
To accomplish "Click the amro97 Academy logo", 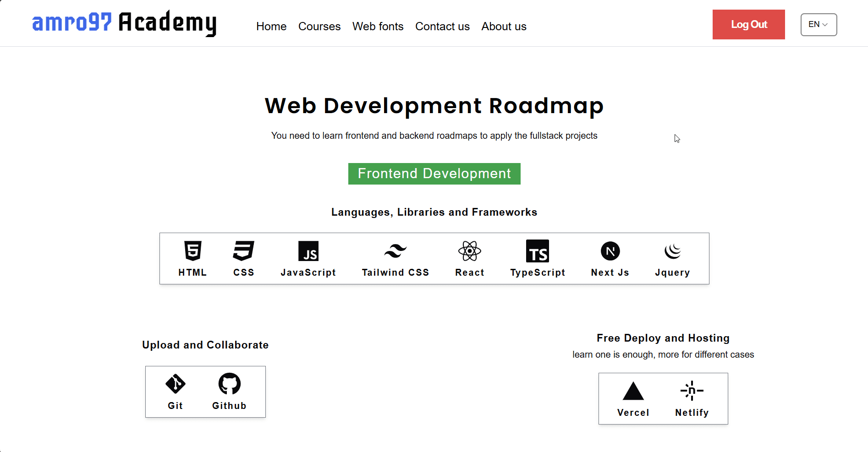I will click(124, 23).
